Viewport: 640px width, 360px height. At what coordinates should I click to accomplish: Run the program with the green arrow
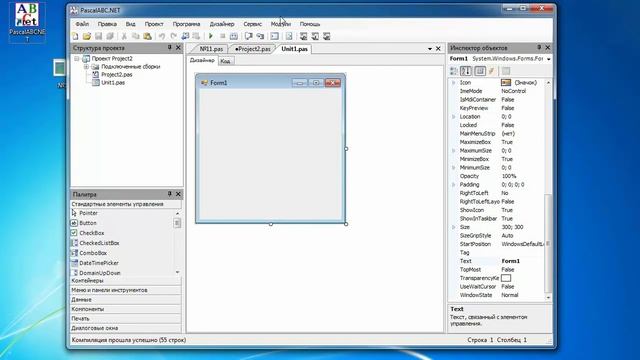point(211,36)
